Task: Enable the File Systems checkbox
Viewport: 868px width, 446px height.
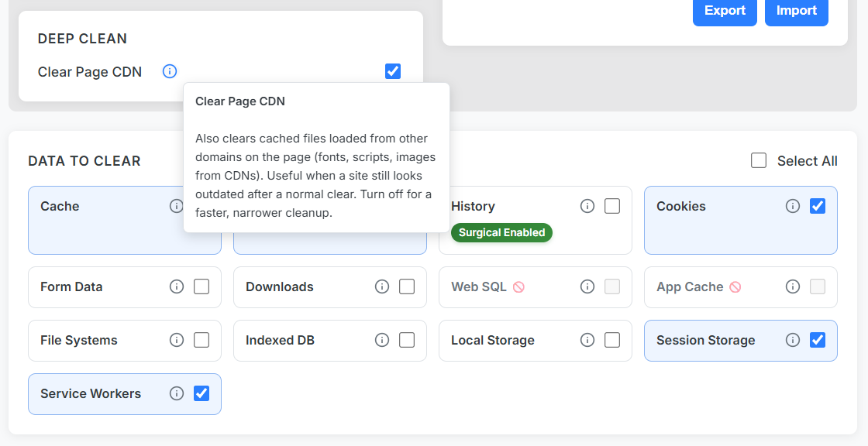Action: pos(201,340)
